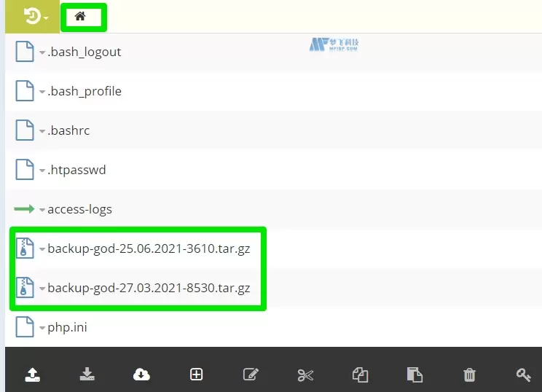Open dropdown arrow next to access-logs
The image size is (542, 392).
click(42, 210)
